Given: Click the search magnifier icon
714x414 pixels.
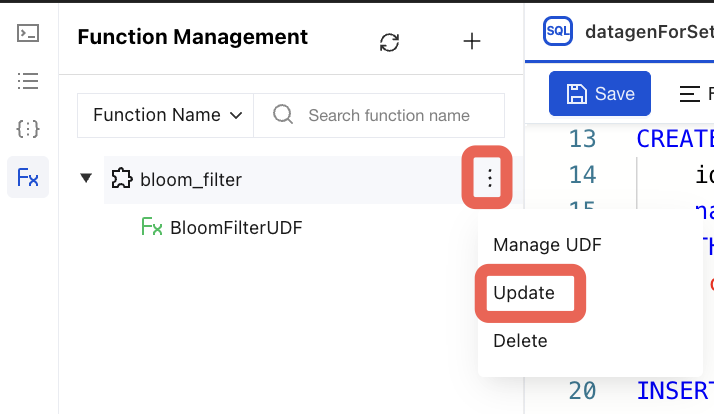Looking at the screenshot, I should 283,114.
